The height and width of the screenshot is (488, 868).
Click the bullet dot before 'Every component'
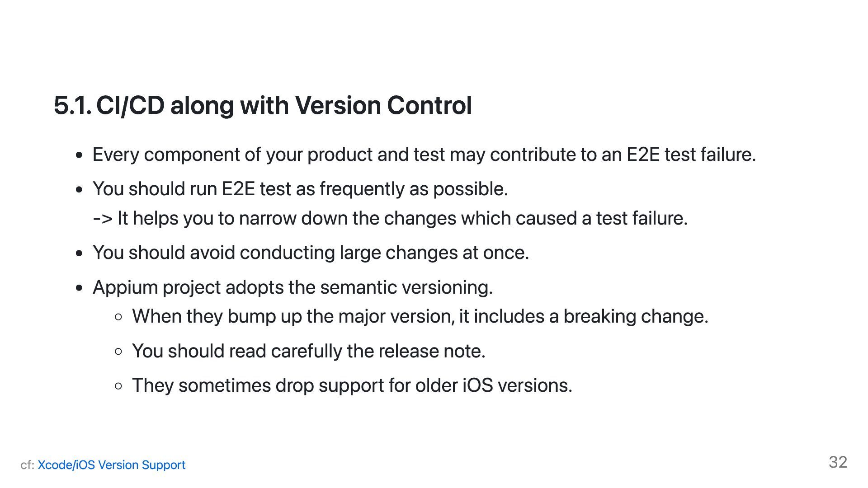coord(80,155)
